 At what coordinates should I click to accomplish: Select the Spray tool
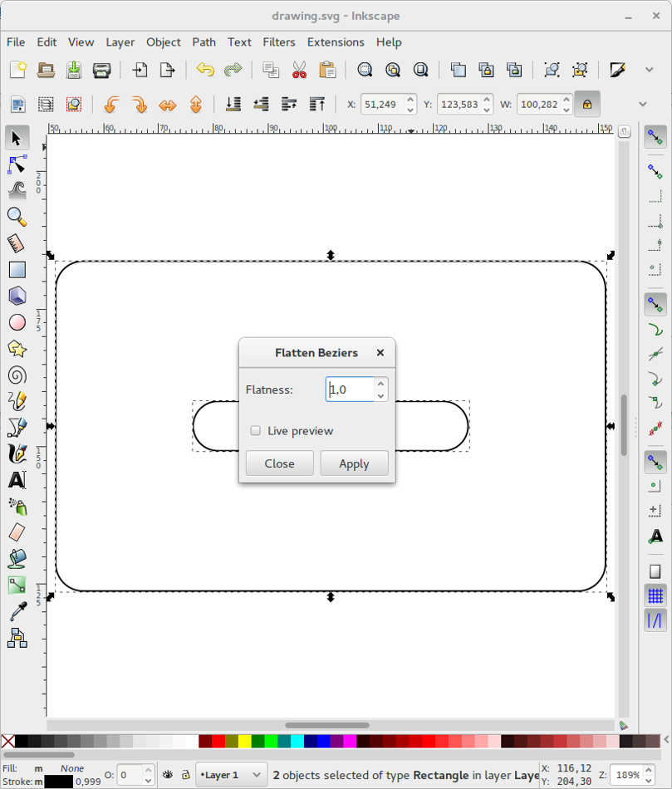click(17, 507)
